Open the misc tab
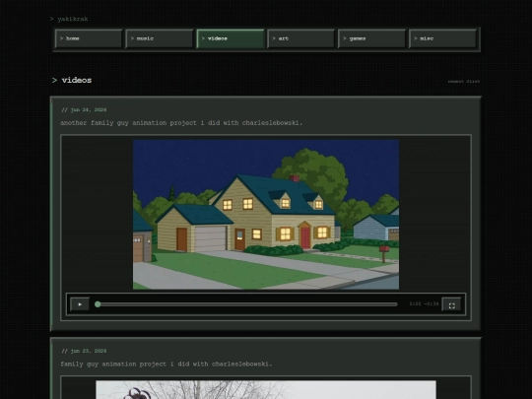 click(x=442, y=38)
